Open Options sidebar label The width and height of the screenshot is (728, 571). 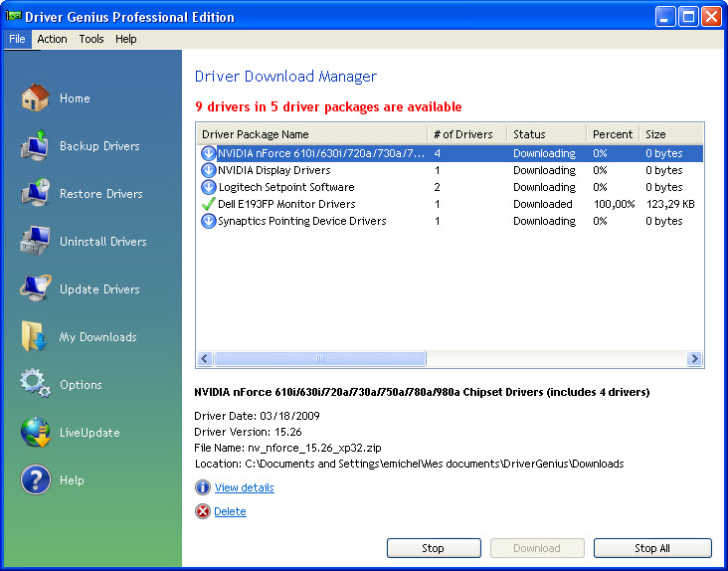81,385
